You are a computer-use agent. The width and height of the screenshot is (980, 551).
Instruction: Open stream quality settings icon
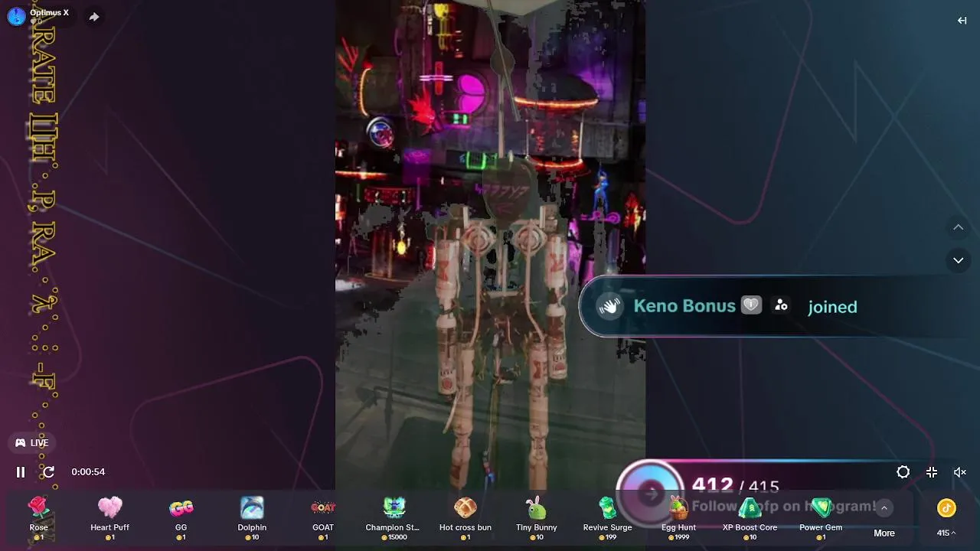pos(903,472)
